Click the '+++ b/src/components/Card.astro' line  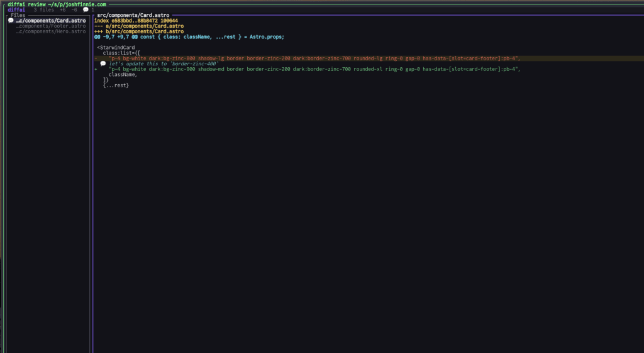pyautogui.click(x=139, y=31)
